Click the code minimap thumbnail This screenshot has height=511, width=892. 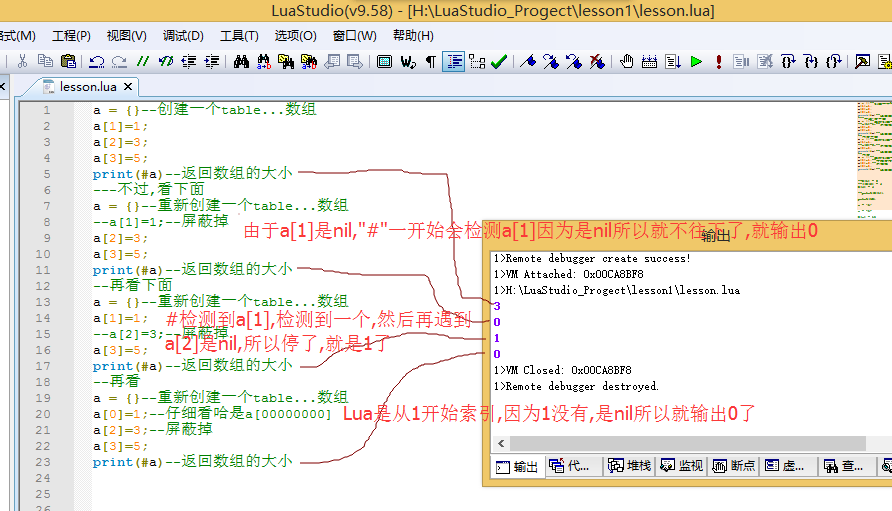point(874,159)
